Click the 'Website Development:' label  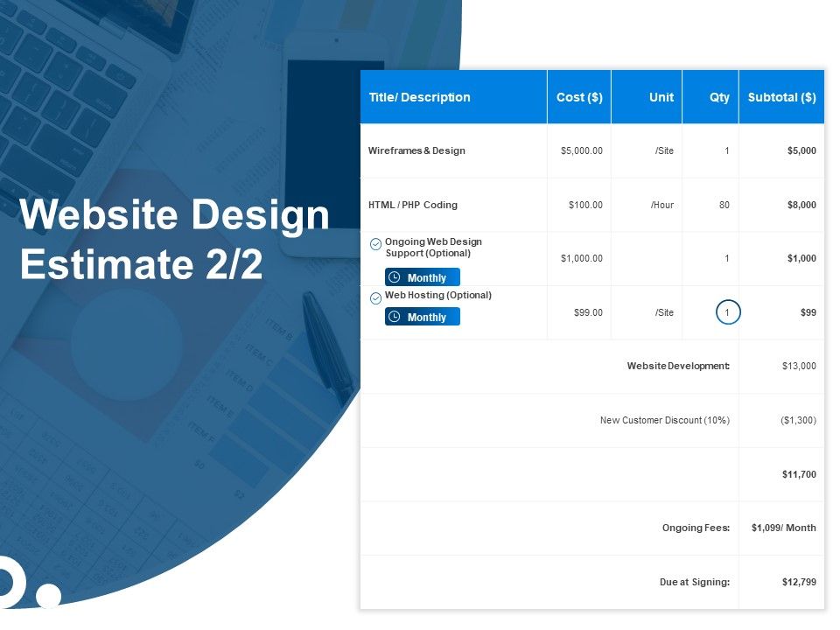click(x=678, y=366)
